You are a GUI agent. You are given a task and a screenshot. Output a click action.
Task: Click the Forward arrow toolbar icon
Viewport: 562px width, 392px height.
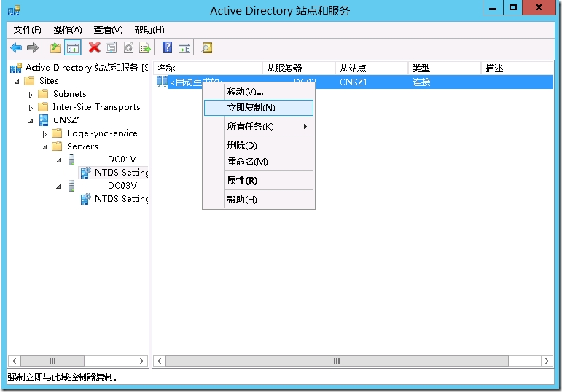point(33,47)
